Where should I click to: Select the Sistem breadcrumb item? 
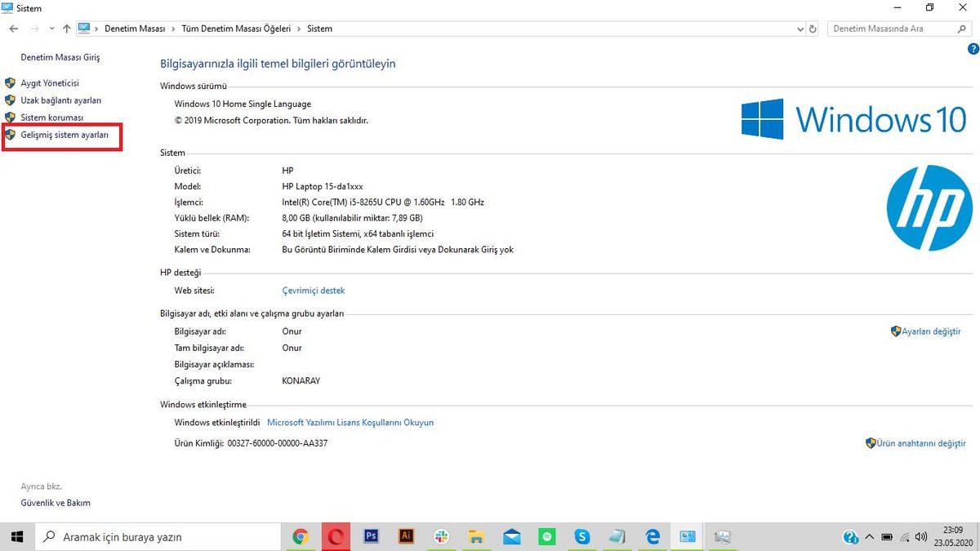tap(319, 29)
